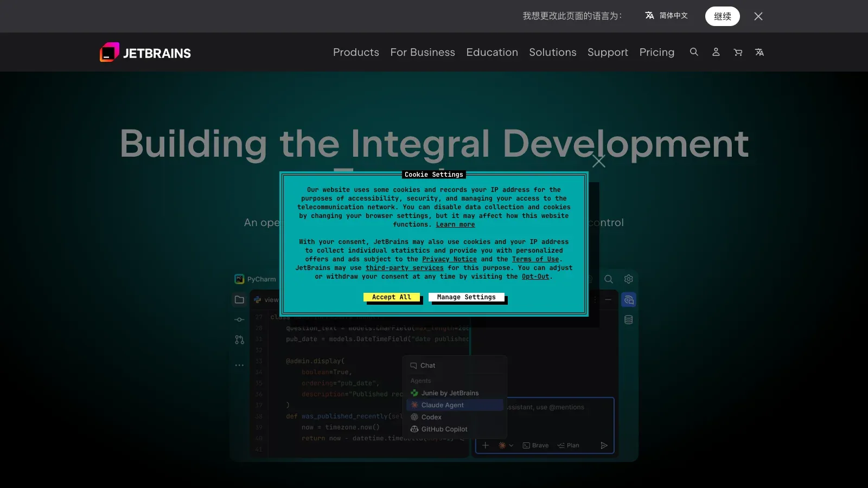
Task: Open More tool windows ellipsis
Action: pos(239,365)
